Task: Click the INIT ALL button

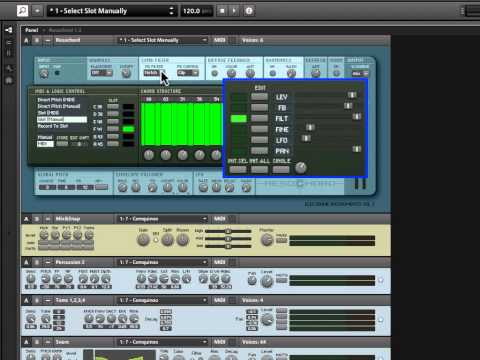Action: point(259,169)
